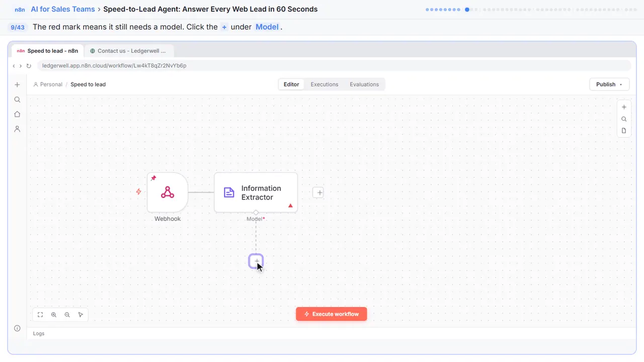Viewport: 644px width, 362px height.
Task: Click the search icon in the right canvas panel
Action: click(x=624, y=119)
